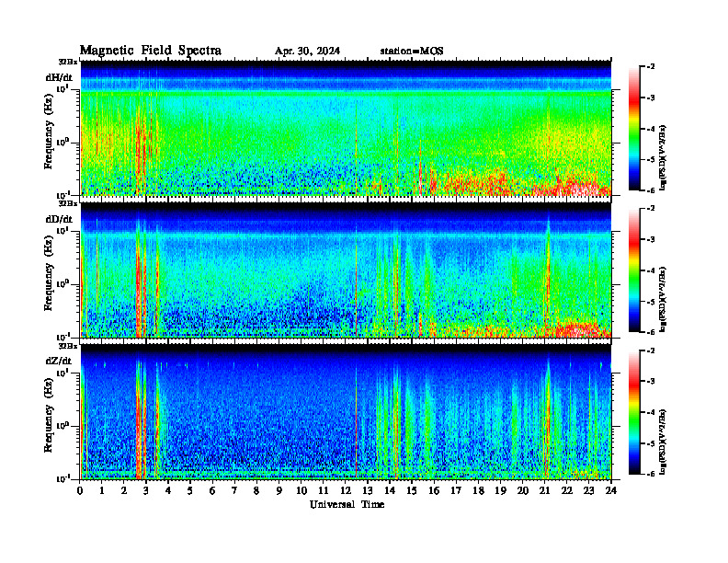
Task: Click hour tick label 5 on time axis
Action: (190, 490)
